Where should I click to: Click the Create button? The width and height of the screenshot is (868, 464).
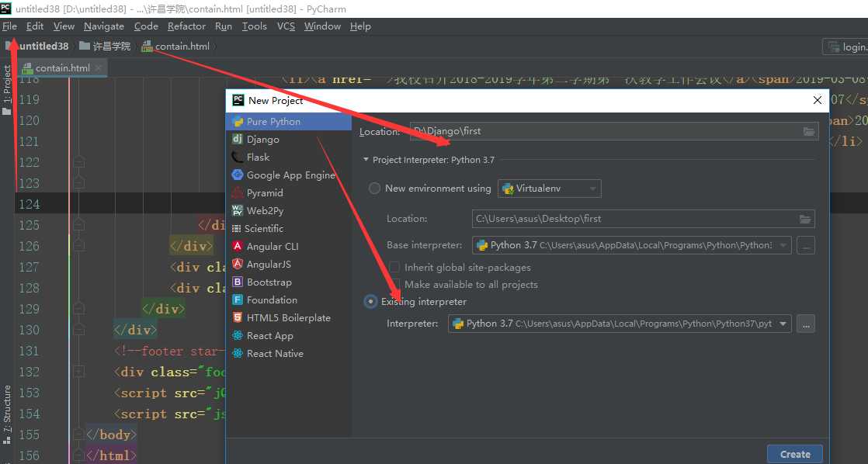(x=795, y=454)
